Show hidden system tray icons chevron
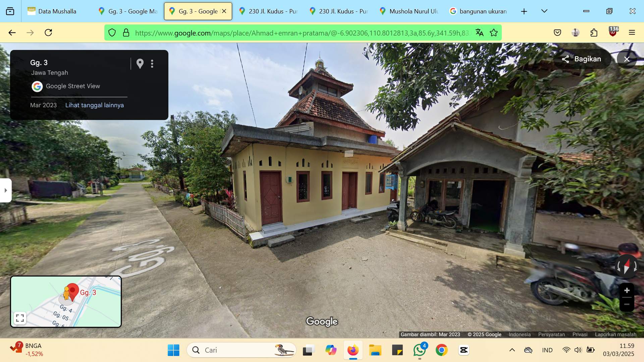The width and height of the screenshot is (644, 362). coord(512,350)
